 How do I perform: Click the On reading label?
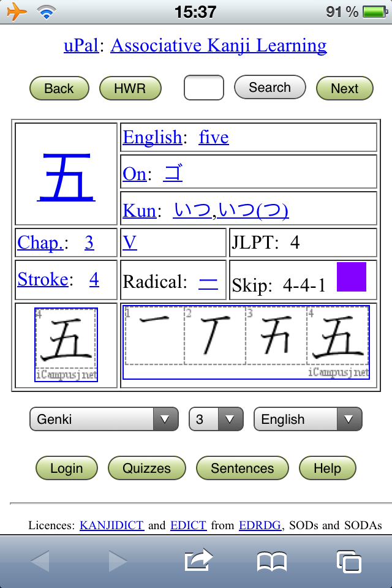click(134, 173)
